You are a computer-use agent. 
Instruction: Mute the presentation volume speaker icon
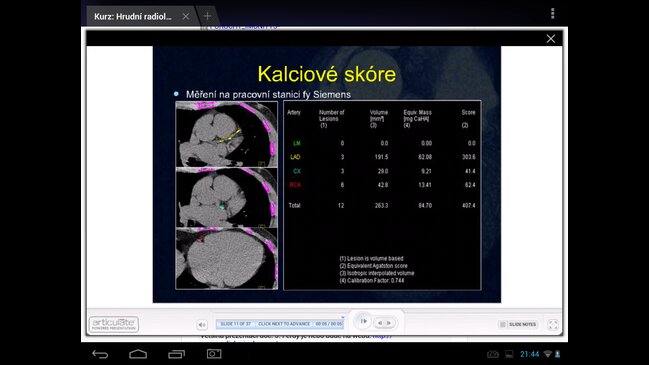[x=202, y=325]
